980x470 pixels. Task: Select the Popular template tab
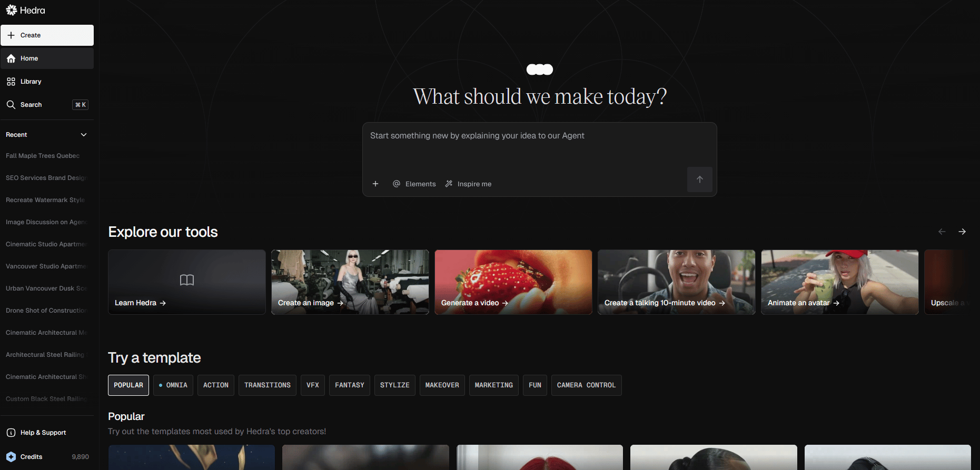click(128, 385)
